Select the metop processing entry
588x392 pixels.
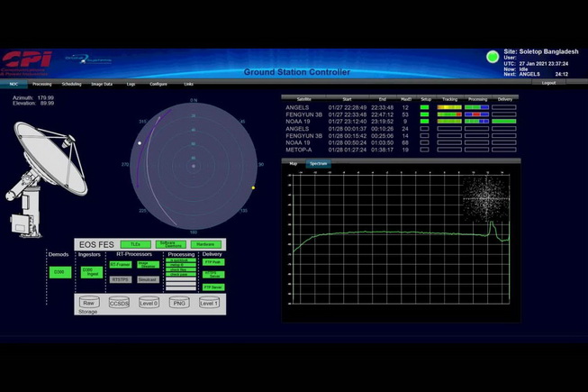click(x=181, y=265)
